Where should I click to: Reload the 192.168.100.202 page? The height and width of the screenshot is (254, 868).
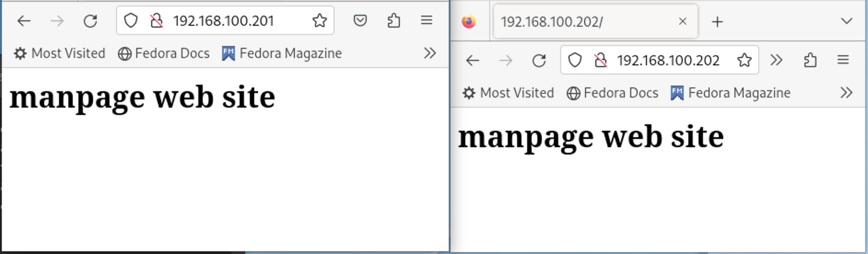tap(539, 60)
